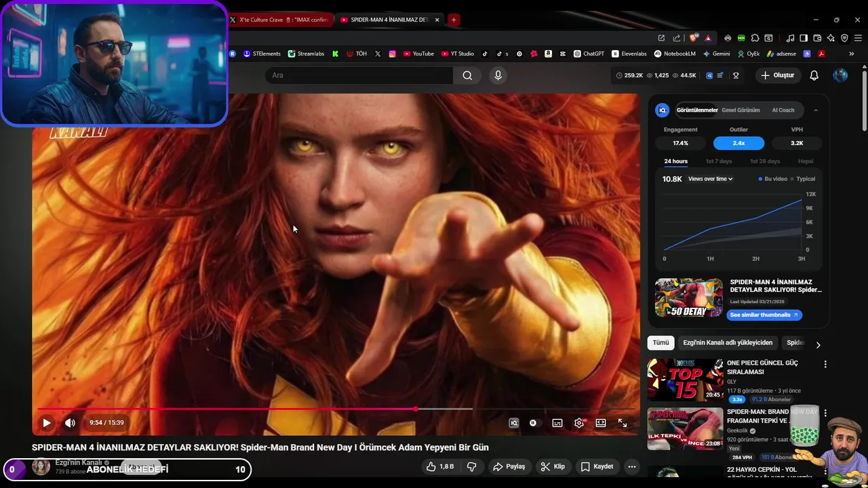The width and height of the screenshot is (868, 488).
Task: Open the STElements bookmark
Action: point(262,54)
